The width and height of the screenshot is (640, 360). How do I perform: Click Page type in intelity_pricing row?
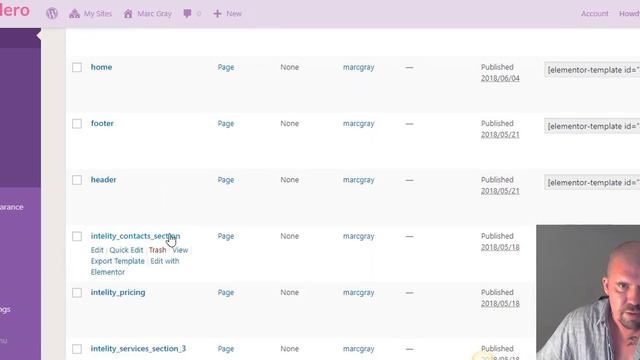226,293
